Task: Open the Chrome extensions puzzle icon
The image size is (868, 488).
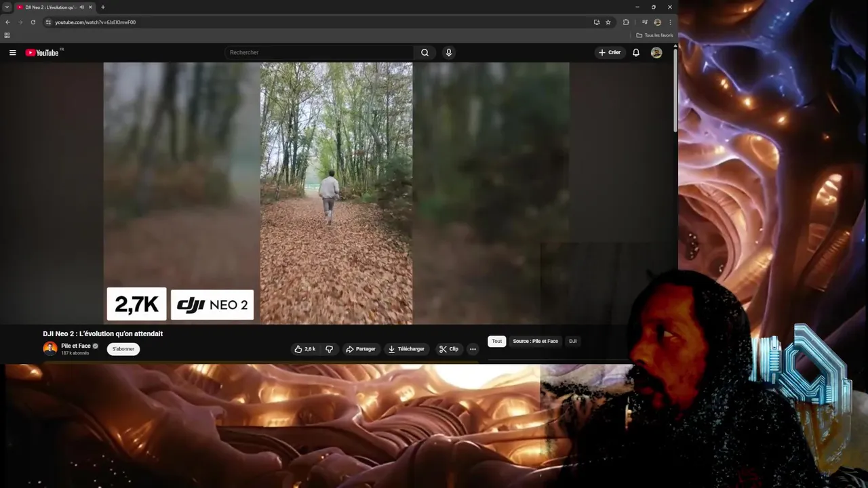Action: [x=626, y=22]
